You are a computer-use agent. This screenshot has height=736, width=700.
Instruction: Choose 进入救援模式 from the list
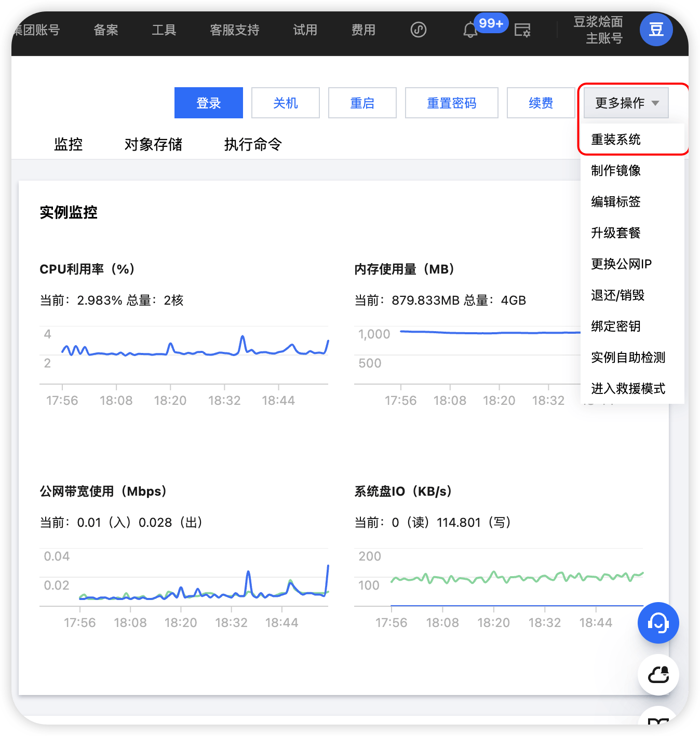click(x=628, y=388)
